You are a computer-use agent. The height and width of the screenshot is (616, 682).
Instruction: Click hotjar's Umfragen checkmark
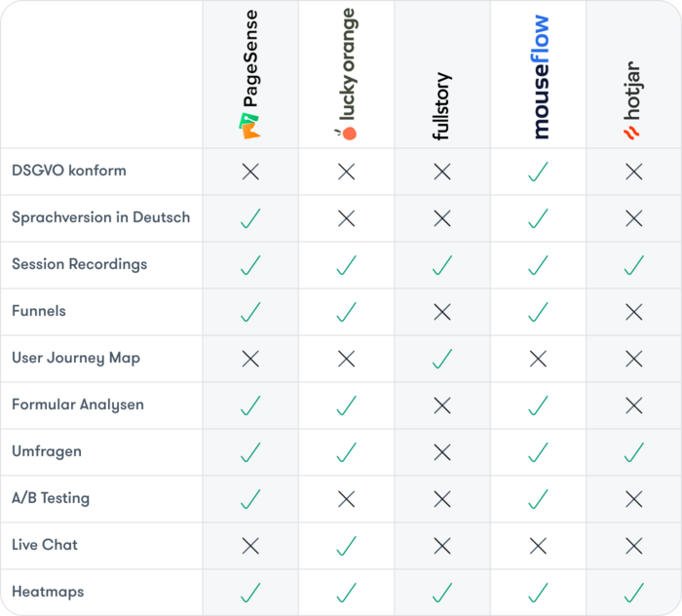pos(633,452)
